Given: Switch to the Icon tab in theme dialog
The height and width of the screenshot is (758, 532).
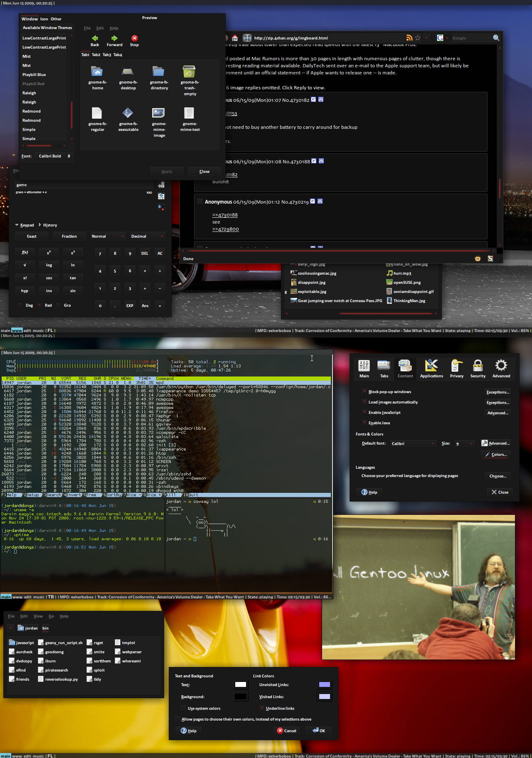Looking at the screenshot, I should point(44,19).
